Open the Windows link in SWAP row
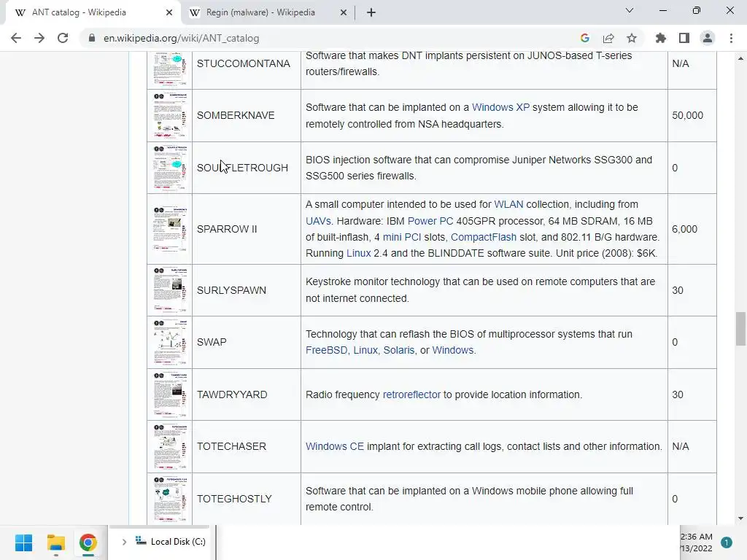Screen dimensions: 747x560 tap(452, 351)
